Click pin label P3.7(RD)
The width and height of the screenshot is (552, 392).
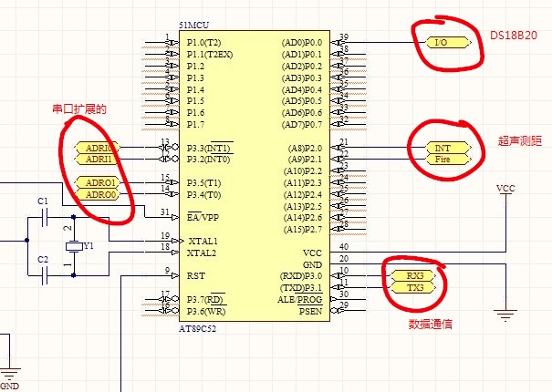coord(205,299)
